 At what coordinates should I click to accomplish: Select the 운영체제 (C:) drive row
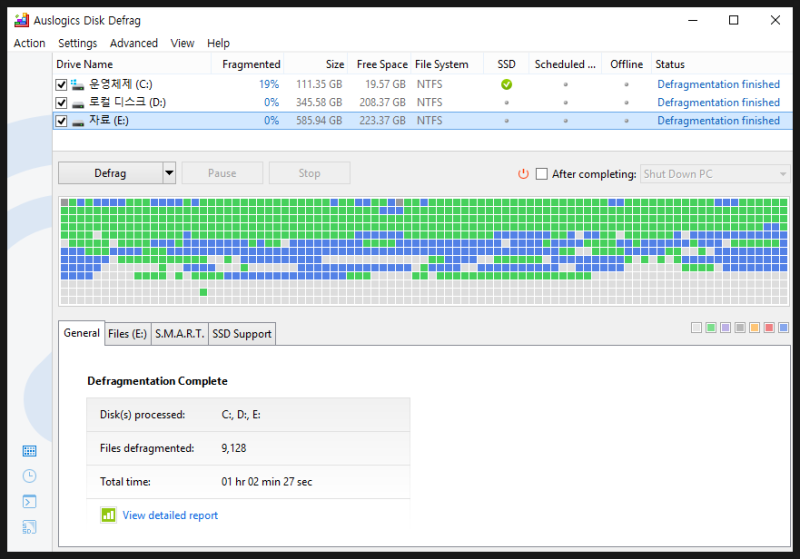pyautogui.click(x=422, y=84)
